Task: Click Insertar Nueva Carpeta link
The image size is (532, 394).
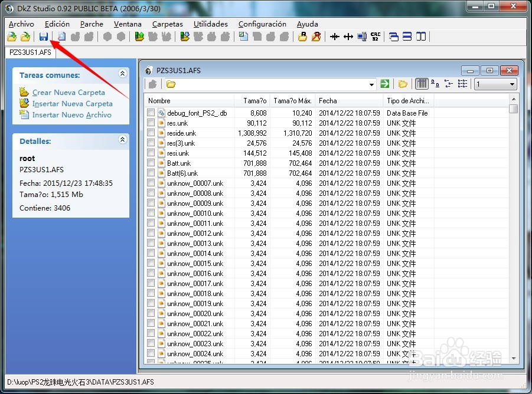Action: pos(72,104)
